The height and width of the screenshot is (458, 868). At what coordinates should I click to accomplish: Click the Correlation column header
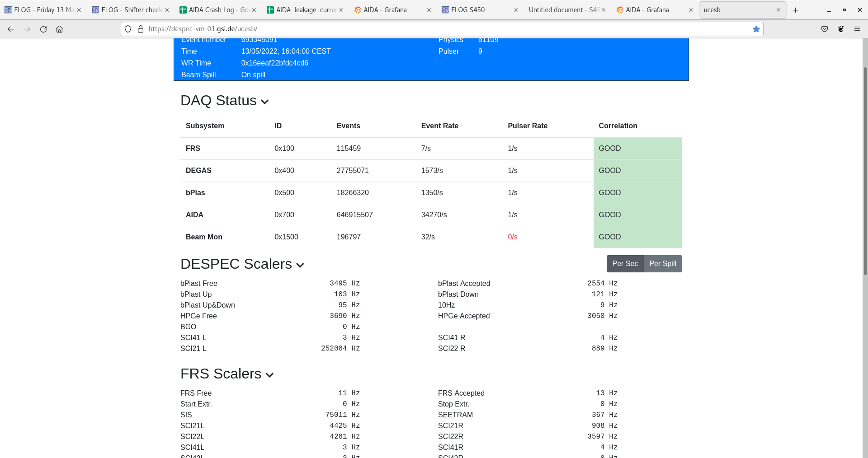[x=618, y=126]
